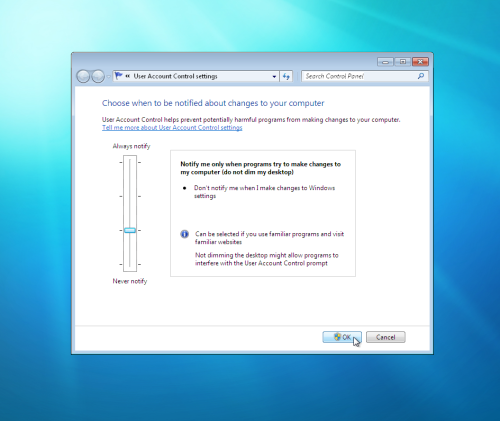500x421 pixels.
Task: Click the blue information icon
Action: click(185, 234)
